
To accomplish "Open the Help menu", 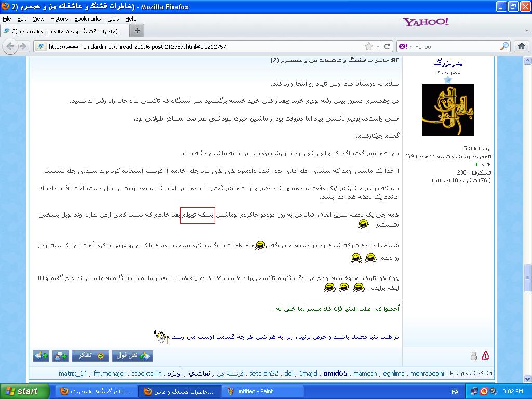I will (x=130, y=19).
